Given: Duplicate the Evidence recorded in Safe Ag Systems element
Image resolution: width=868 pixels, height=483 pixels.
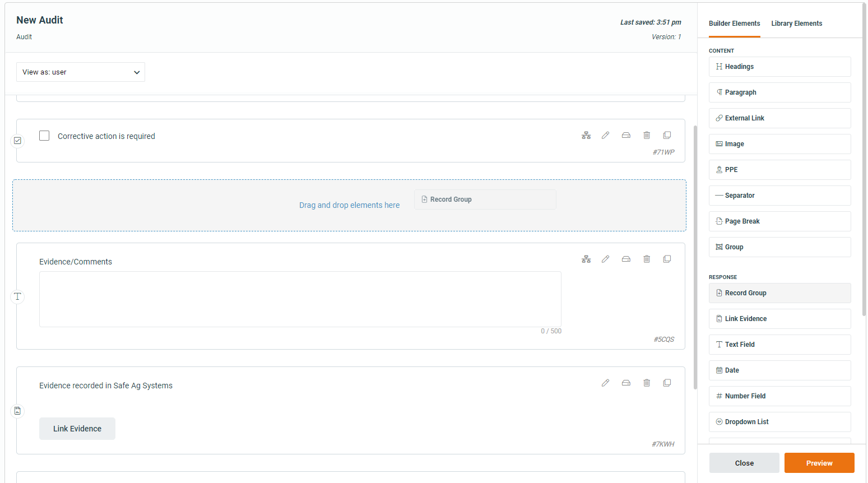Looking at the screenshot, I should pos(667,383).
